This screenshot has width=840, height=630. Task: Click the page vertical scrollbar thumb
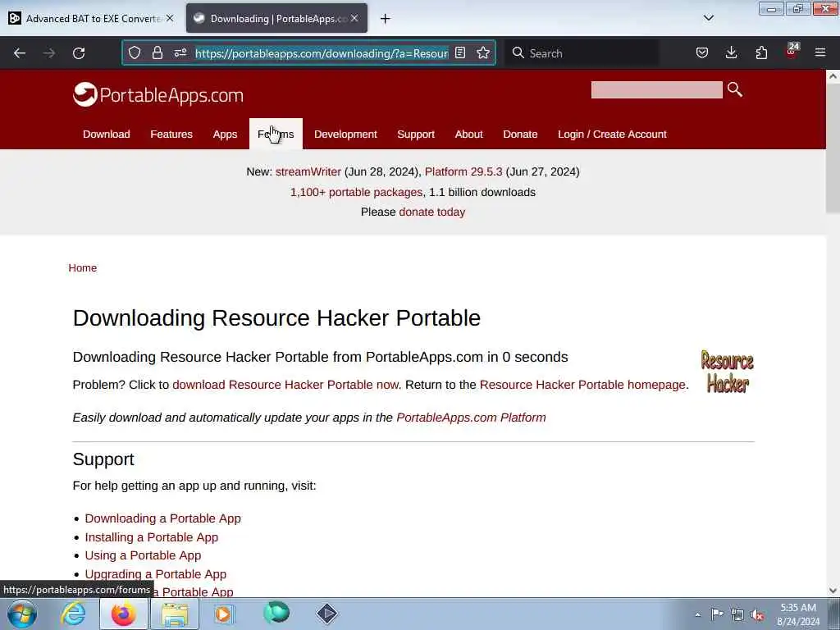tap(833, 148)
